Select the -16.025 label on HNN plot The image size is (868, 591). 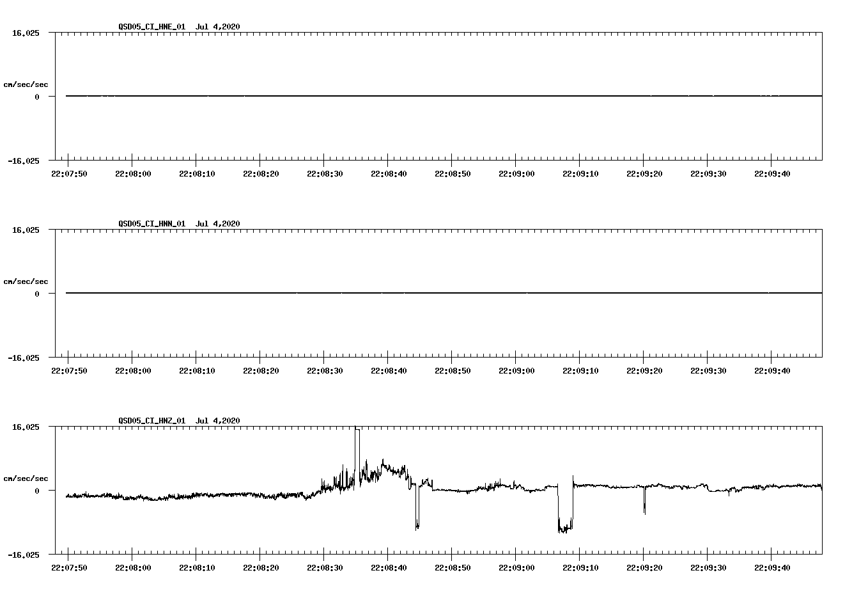coord(24,358)
